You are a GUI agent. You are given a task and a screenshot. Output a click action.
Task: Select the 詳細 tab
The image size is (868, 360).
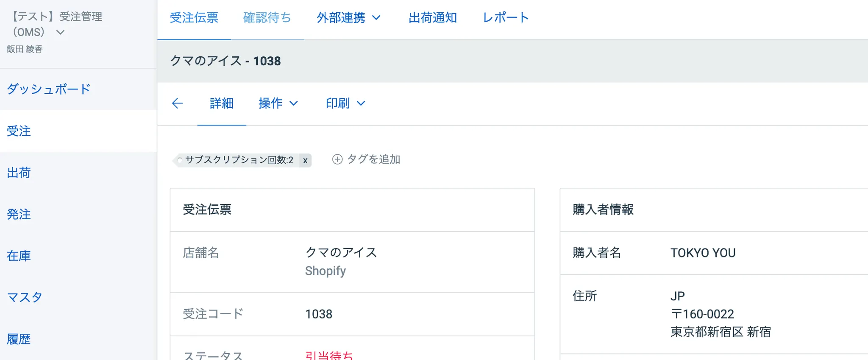pyautogui.click(x=222, y=103)
